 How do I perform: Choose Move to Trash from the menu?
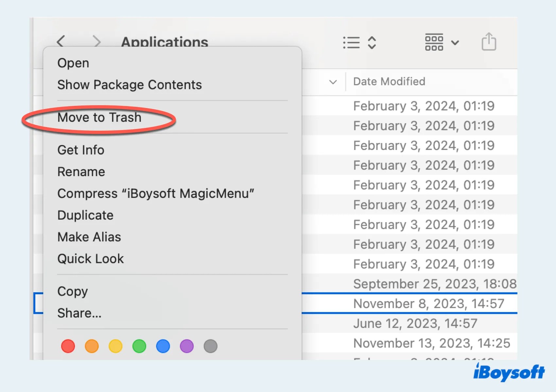click(99, 118)
